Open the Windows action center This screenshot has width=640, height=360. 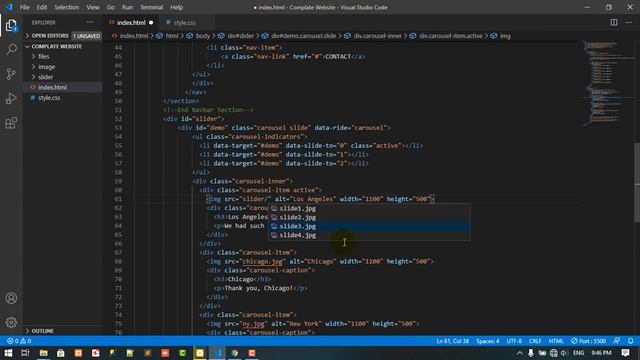pos(625,353)
